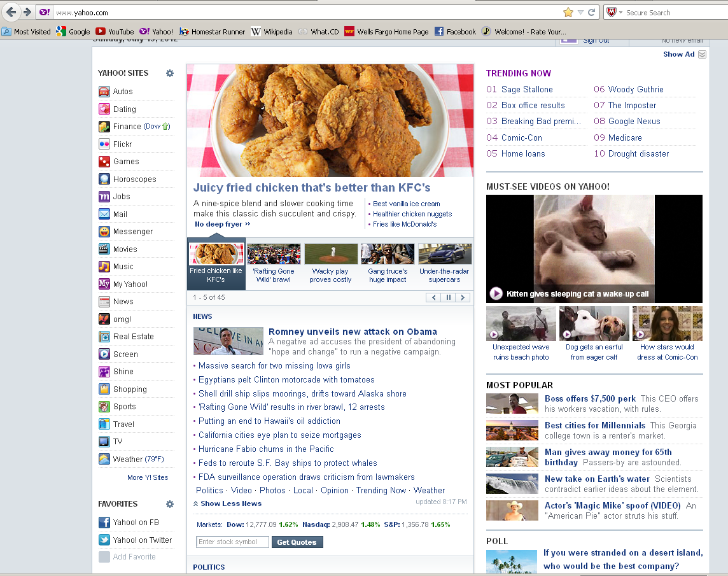Viewport: 728px width, 576px height.
Task: Open the Facebook bookmark
Action: pos(456,32)
